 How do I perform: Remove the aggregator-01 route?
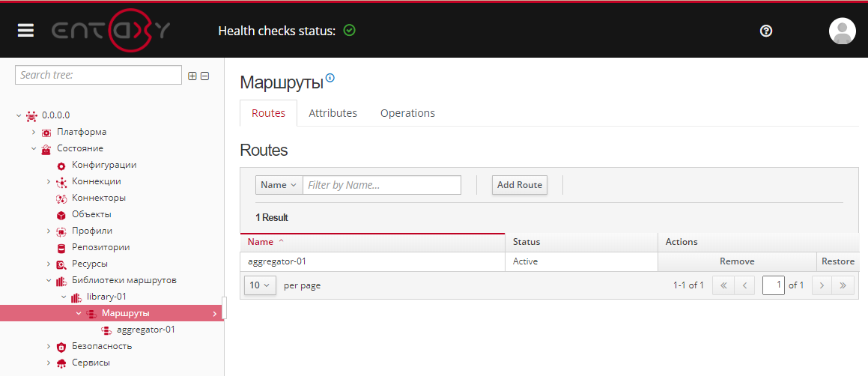736,261
